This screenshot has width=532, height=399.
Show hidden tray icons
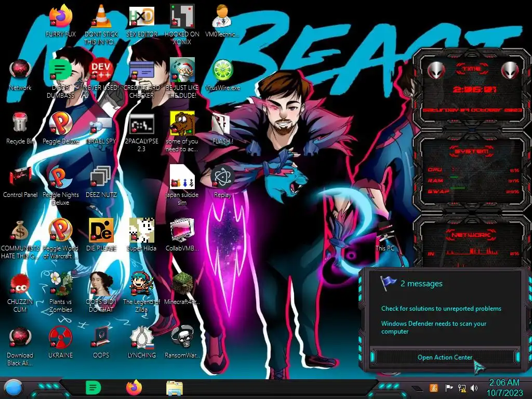pos(417,388)
